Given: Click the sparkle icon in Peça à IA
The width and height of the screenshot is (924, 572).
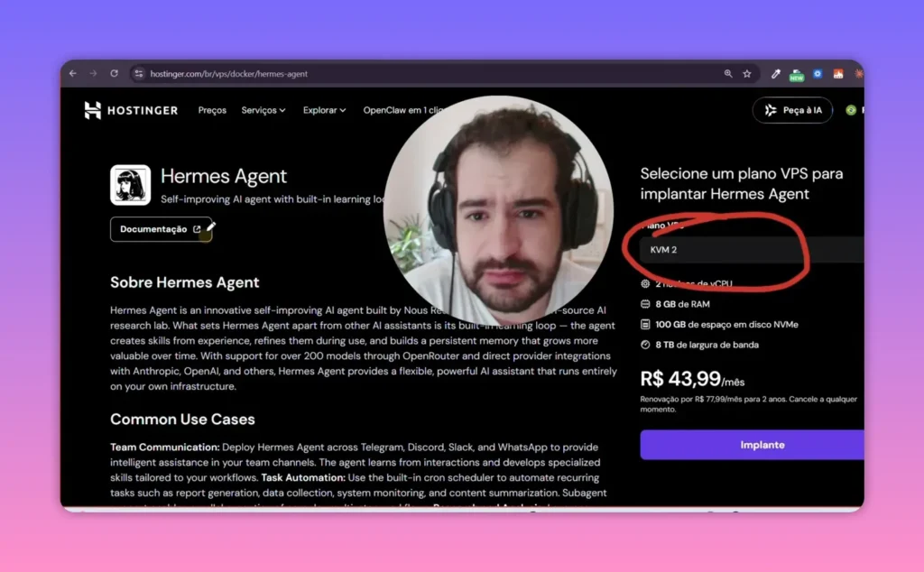Looking at the screenshot, I should 771,110.
